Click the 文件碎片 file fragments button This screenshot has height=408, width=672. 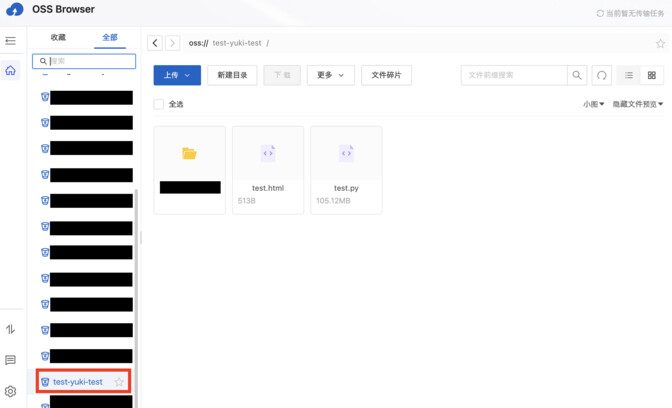pyautogui.click(x=386, y=75)
